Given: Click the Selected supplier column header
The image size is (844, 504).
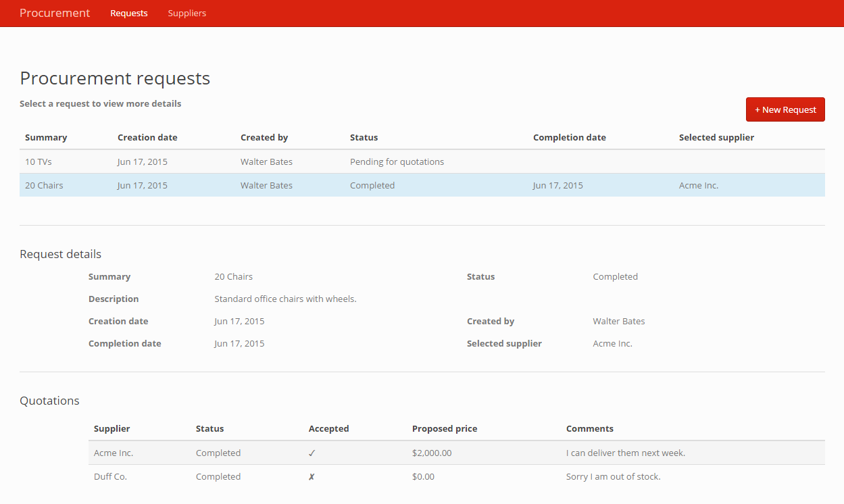Looking at the screenshot, I should pyautogui.click(x=716, y=138).
